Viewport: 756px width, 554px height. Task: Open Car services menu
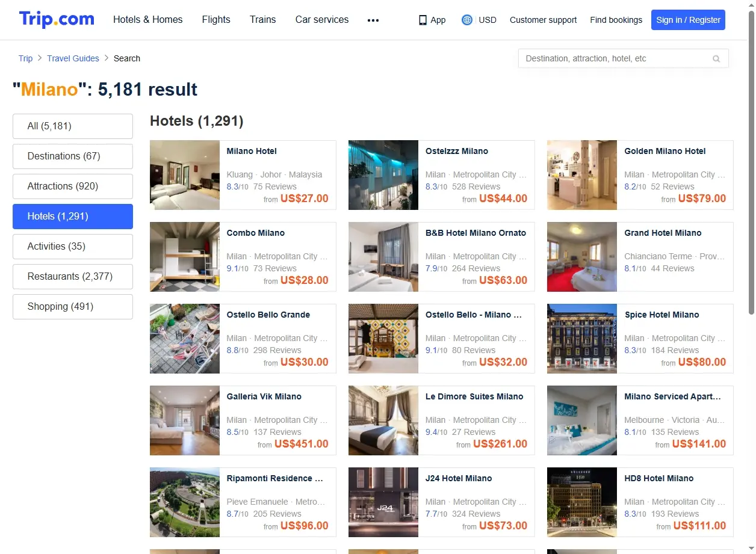pos(322,20)
